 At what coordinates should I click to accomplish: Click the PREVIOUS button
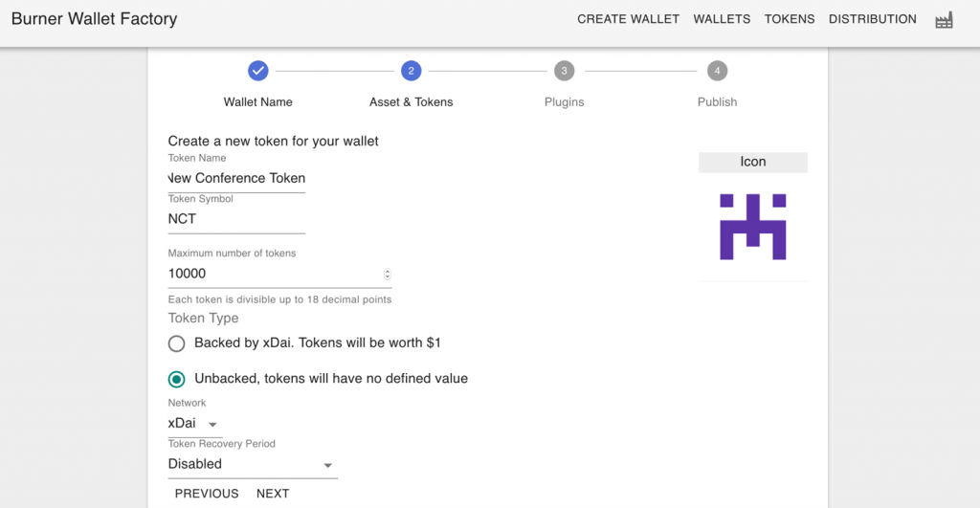pyautogui.click(x=207, y=494)
